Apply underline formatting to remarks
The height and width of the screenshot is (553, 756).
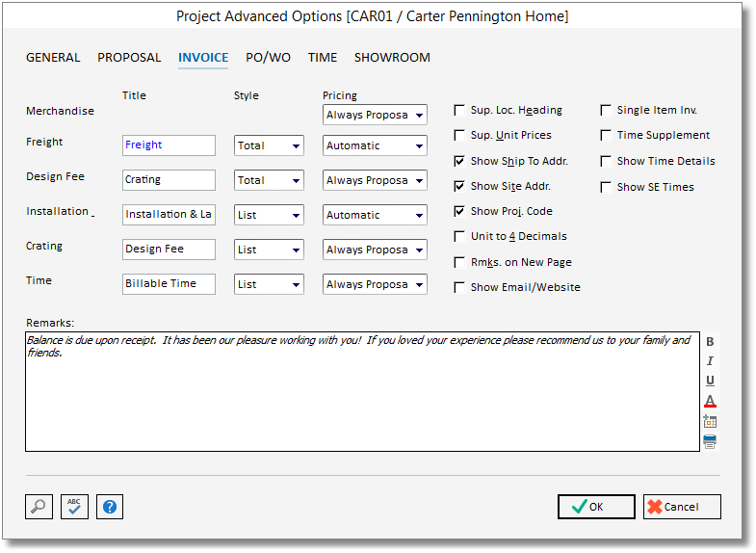(710, 381)
